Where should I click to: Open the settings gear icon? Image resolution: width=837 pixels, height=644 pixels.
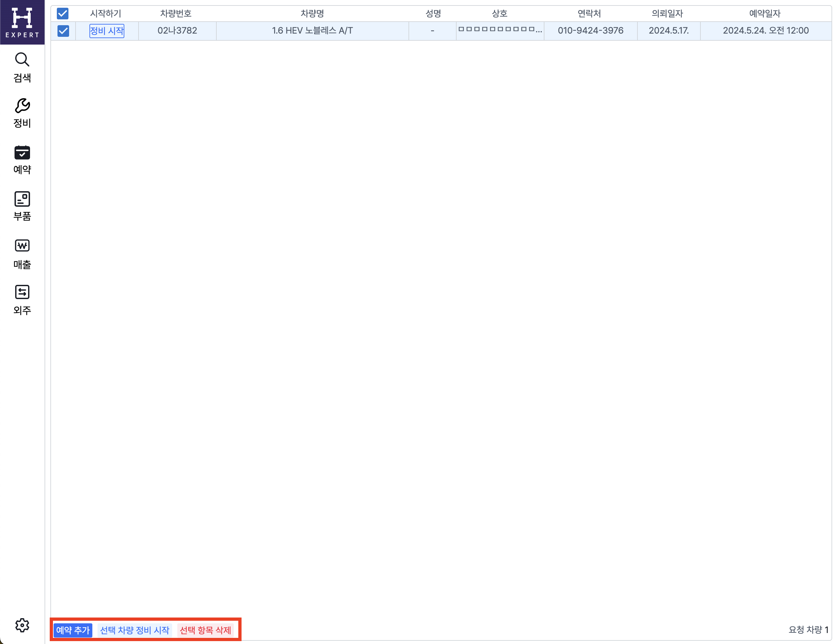pos(22,625)
